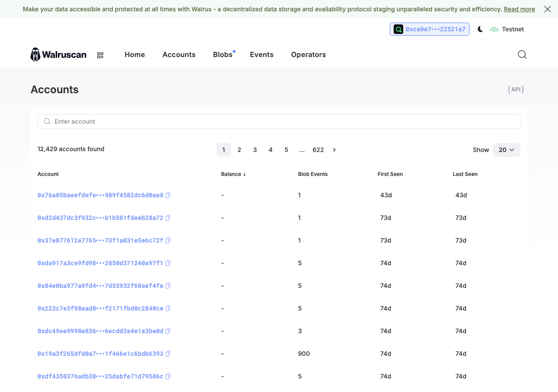Go to pagination page 4
558x392 pixels.
coord(271,150)
